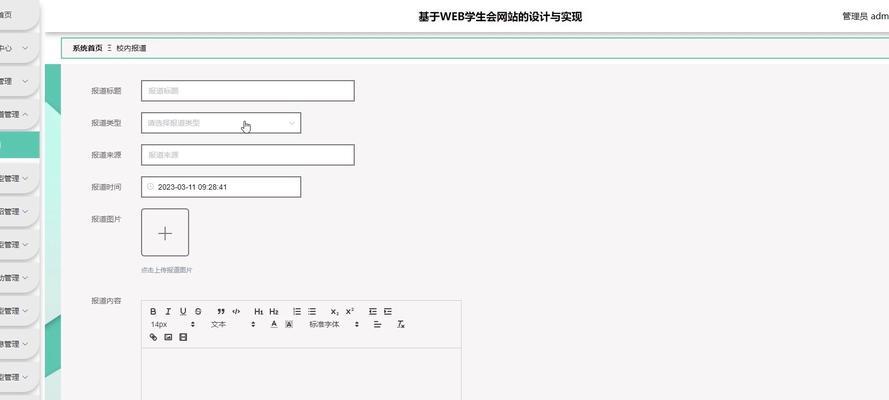Focus the 报道来源 input field

[x=248, y=155]
